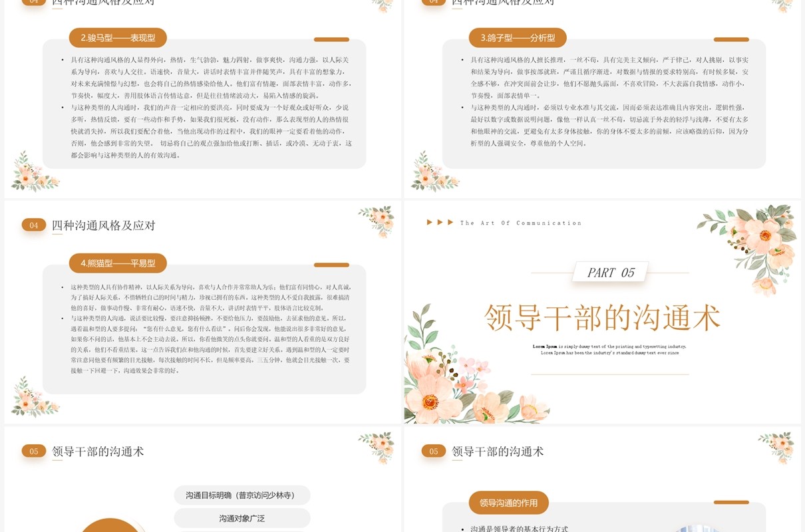Select the 鸽子型——分析型 slide thumbnail
Screen dimensions: 805x532
click(x=602, y=98)
